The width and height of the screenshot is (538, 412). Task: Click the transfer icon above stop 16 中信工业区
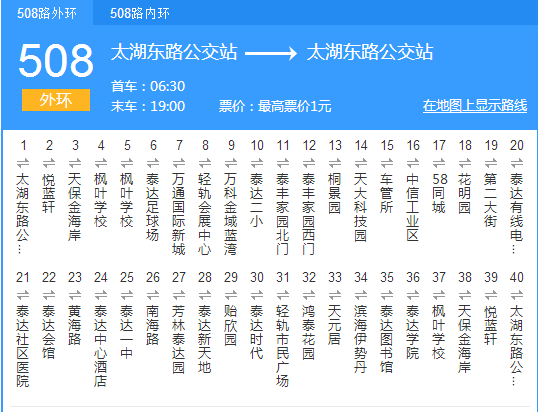[x=413, y=163]
